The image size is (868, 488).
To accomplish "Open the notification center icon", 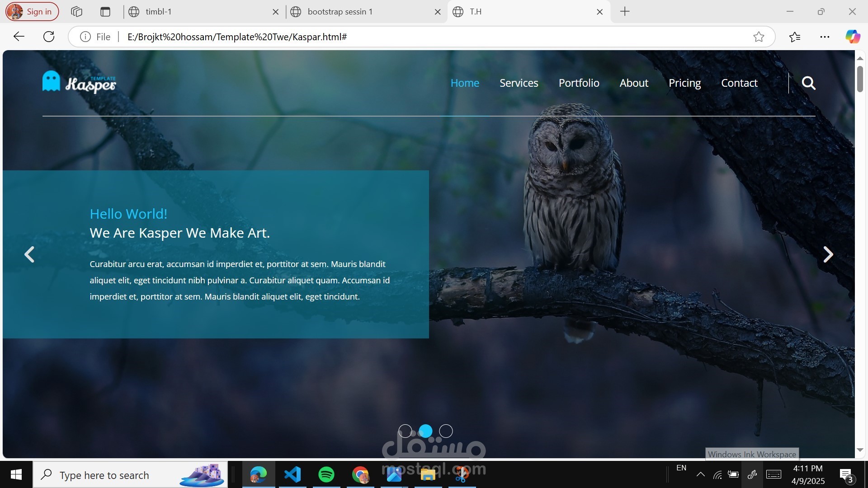I will click(846, 475).
